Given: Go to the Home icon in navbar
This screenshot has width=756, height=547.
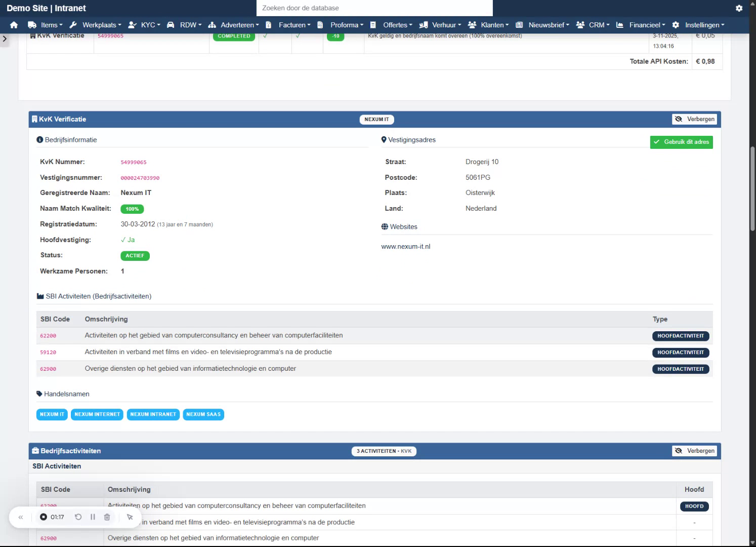Looking at the screenshot, I should click(x=14, y=25).
